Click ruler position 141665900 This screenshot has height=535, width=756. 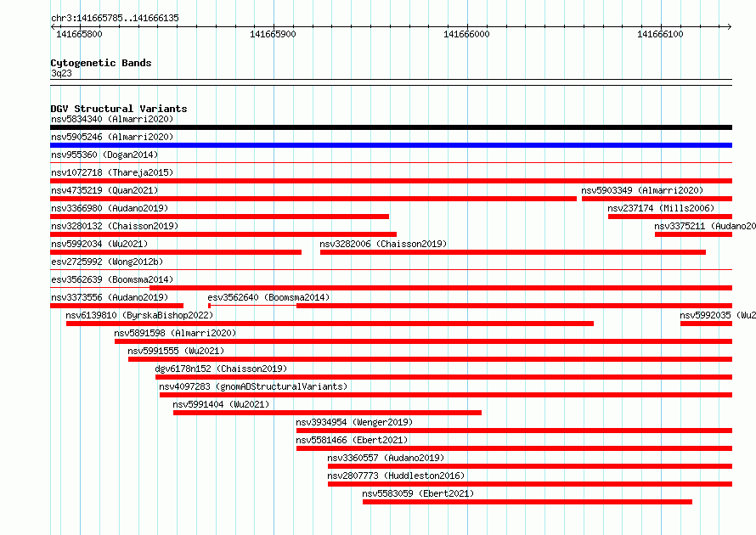point(273,34)
